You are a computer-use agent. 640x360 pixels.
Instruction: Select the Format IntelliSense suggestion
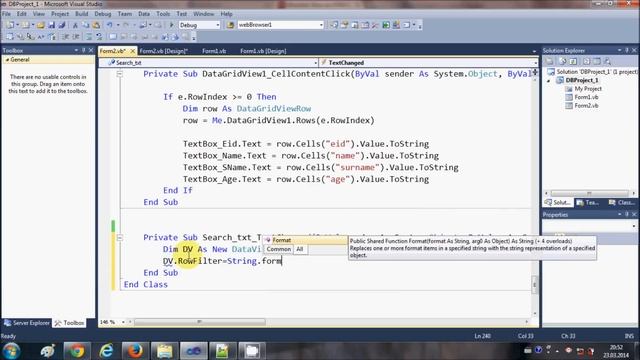(x=305, y=240)
